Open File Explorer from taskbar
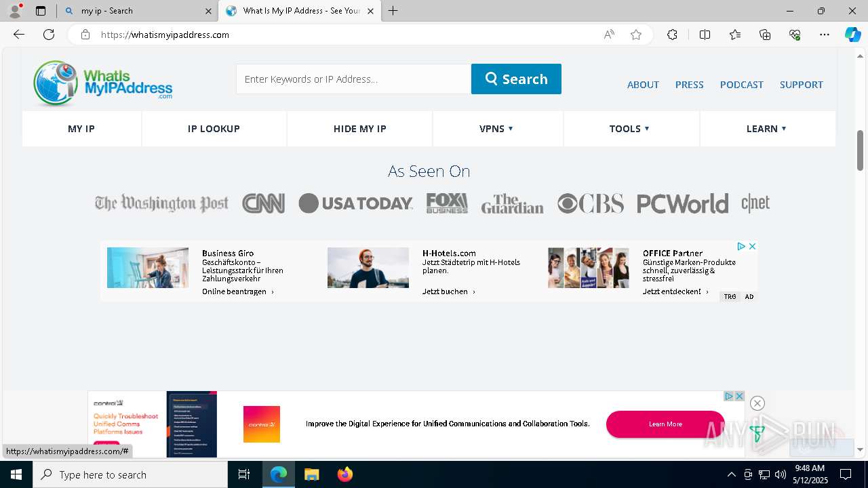 (311, 474)
